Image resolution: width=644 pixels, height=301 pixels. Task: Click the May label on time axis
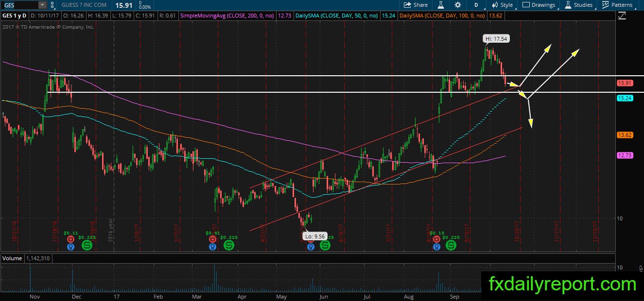click(x=282, y=296)
